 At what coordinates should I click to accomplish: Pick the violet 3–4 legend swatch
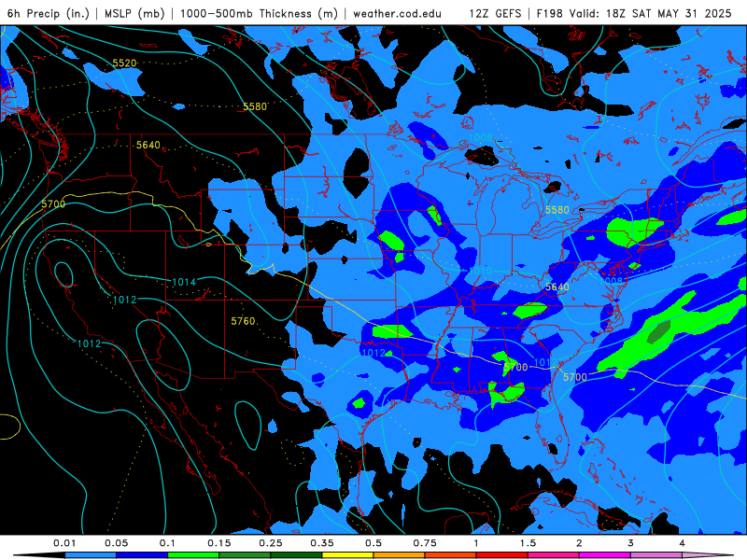[656, 555]
